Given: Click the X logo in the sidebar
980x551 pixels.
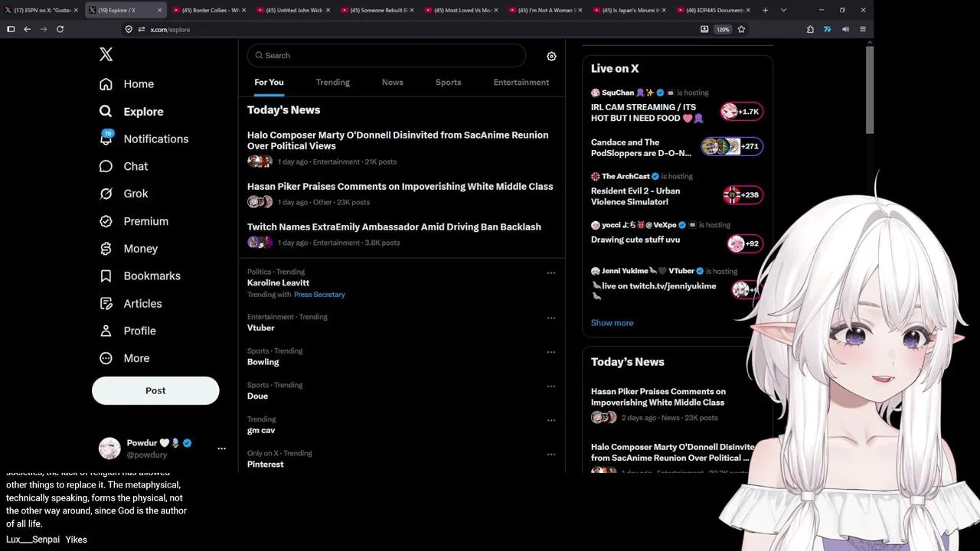Looking at the screenshot, I should 106,54.
